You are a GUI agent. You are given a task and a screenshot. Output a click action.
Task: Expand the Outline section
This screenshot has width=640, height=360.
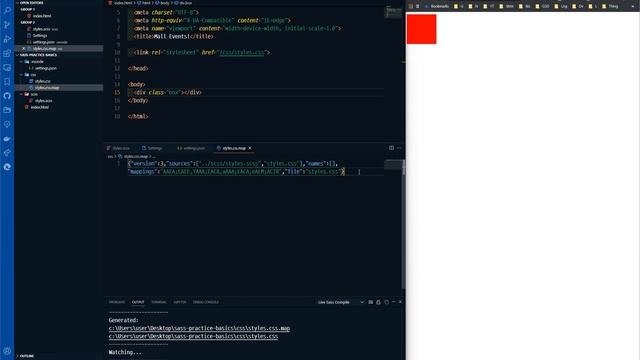tap(27, 356)
